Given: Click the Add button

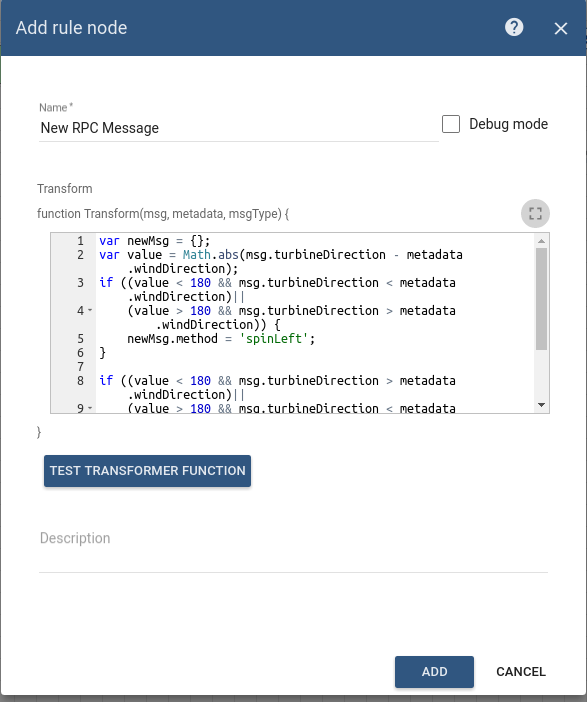Looking at the screenshot, I should coord(434,672).
